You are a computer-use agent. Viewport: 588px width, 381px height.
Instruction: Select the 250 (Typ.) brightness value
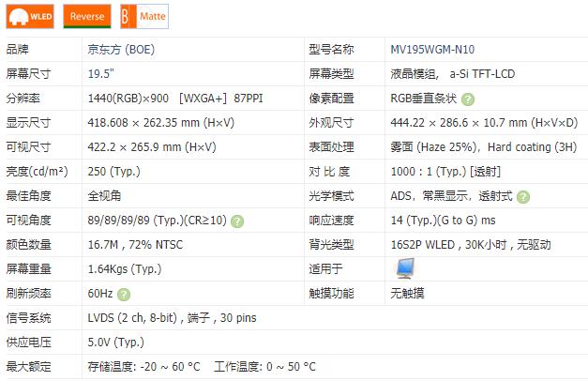click(x=114, y=172)
